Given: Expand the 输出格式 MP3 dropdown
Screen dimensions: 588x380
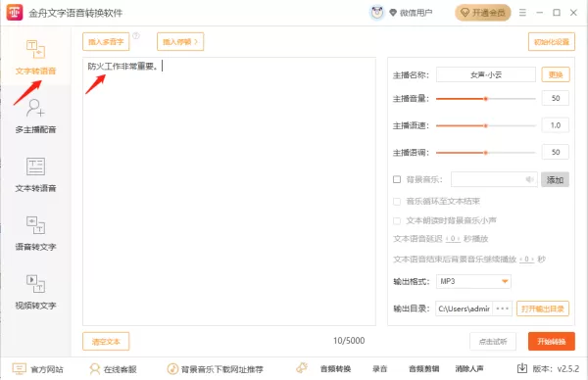Looking at the screenshot, I should coord(473,281).
